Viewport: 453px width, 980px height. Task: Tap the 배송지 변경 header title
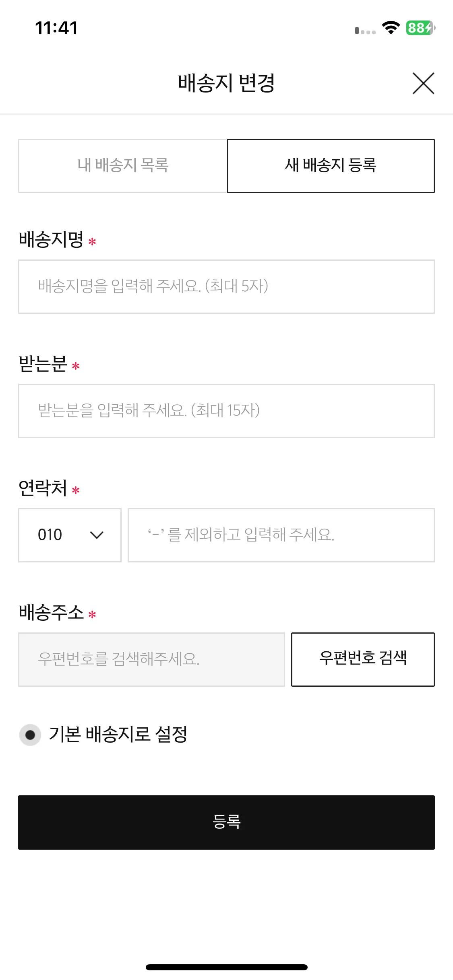point(226,83)
